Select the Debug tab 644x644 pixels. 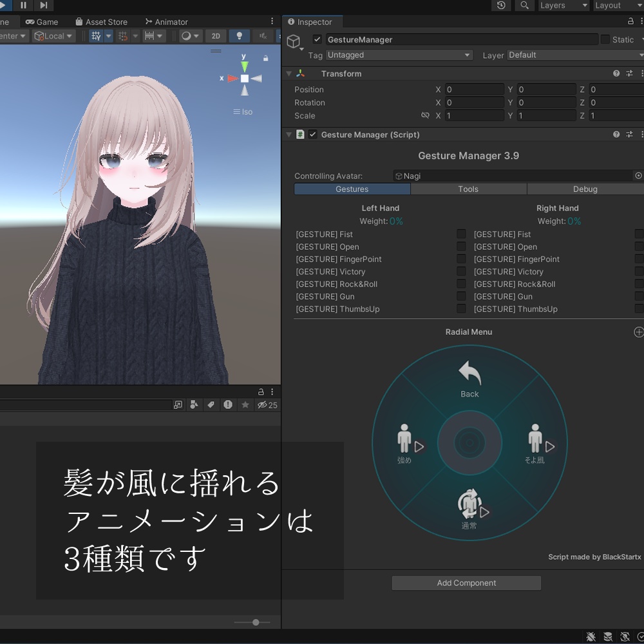tap(585, 189)
